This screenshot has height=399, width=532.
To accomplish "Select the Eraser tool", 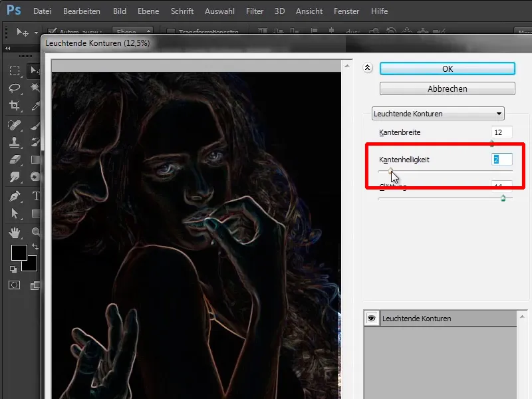I will click(x=14, y=160).
